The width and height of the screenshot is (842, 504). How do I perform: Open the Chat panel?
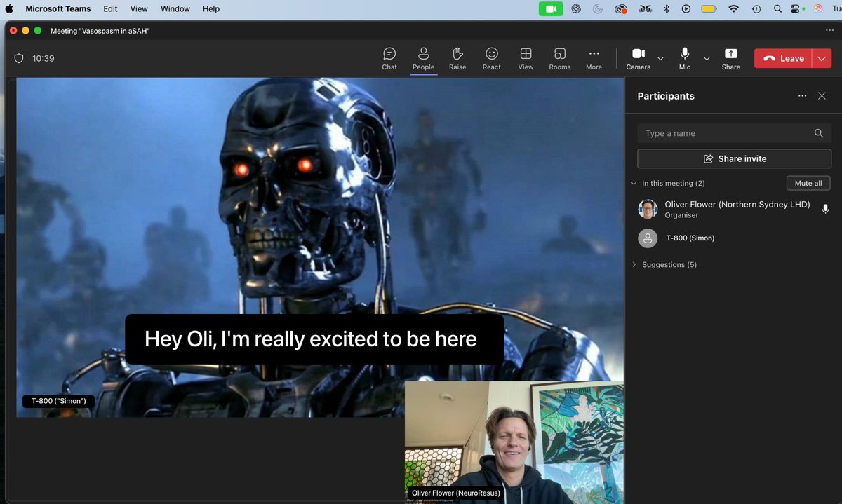pyautogui.click(x=389, y=58)
